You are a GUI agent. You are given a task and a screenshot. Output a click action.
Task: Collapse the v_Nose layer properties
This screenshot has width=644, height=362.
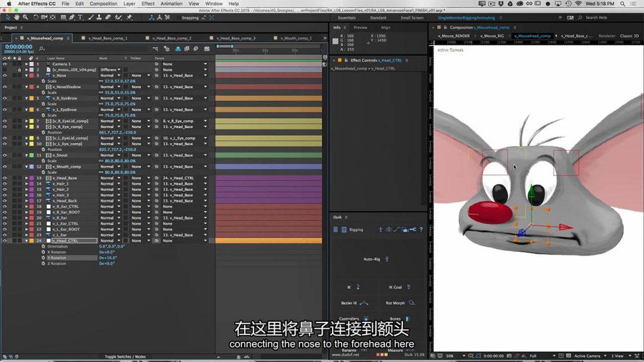point(26,75)
